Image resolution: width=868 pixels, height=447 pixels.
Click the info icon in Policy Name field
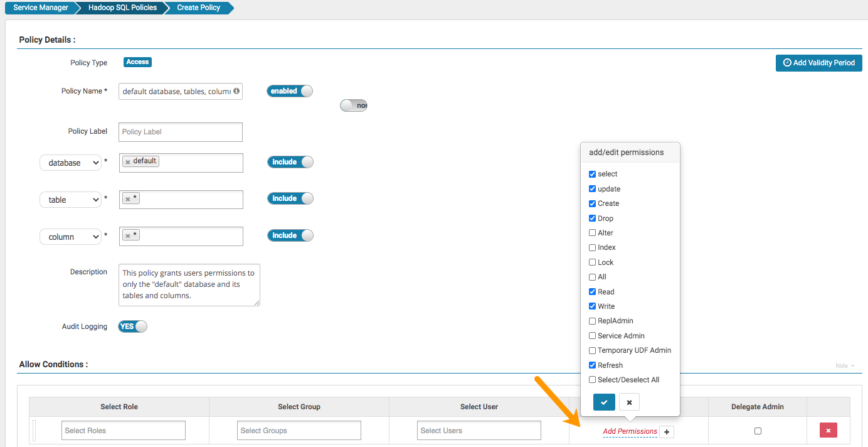pos(236,91)
